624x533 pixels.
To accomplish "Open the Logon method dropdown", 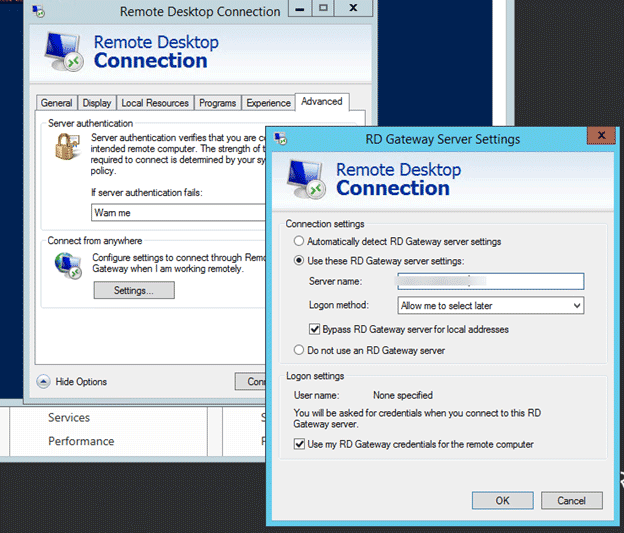I will [x=490, y=305].
